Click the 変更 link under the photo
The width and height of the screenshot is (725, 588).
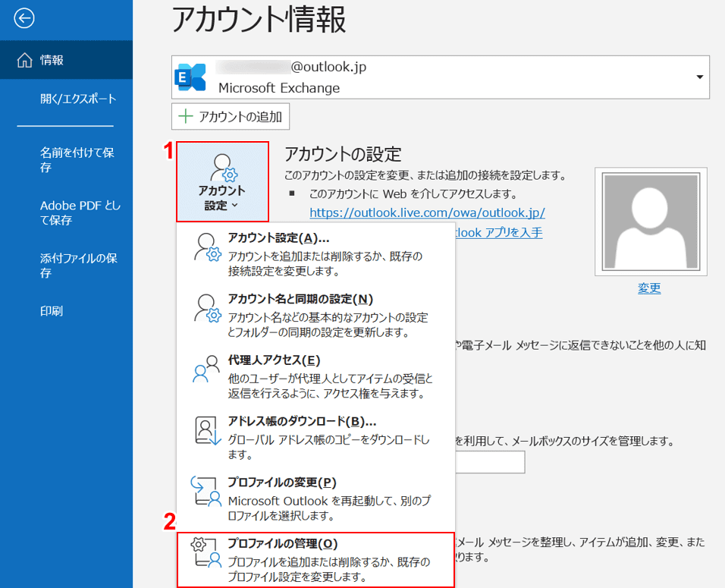(648, 288)
